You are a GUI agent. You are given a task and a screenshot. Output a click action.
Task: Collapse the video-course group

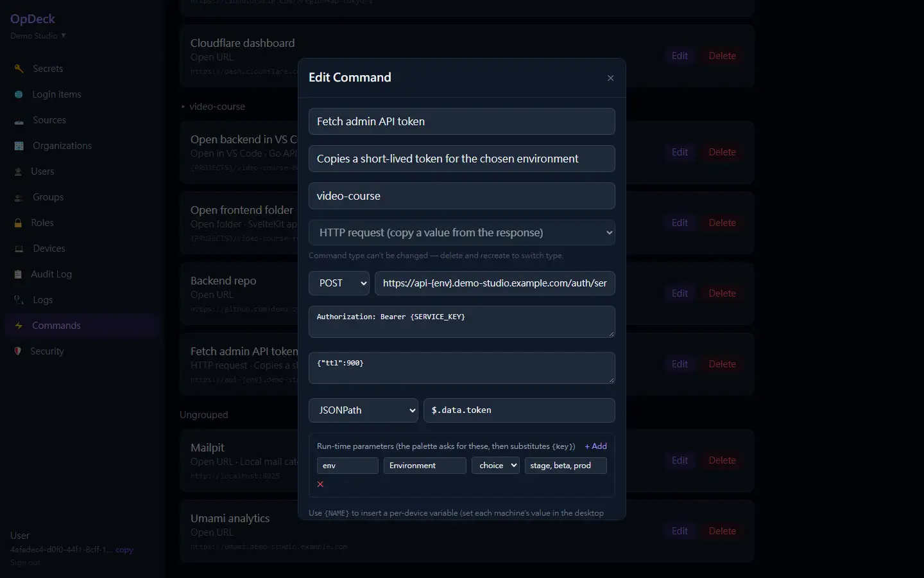pos(213,107)
